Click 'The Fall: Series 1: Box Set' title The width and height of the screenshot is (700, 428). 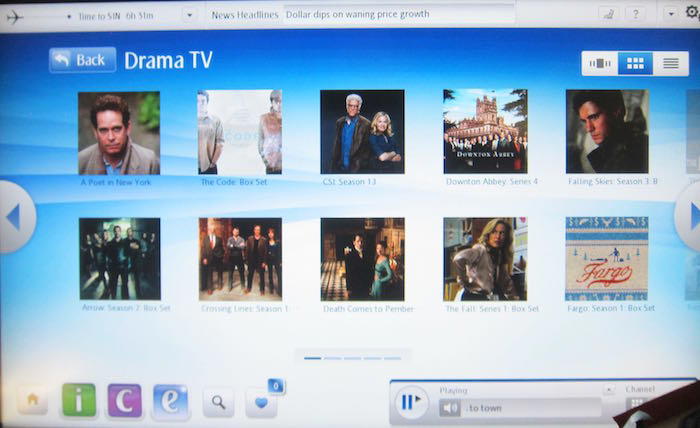tap(492, 309)
